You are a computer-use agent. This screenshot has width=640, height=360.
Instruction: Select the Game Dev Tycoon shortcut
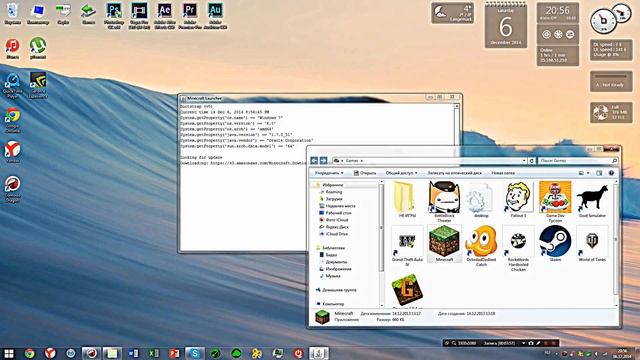[x=555, y=202]
